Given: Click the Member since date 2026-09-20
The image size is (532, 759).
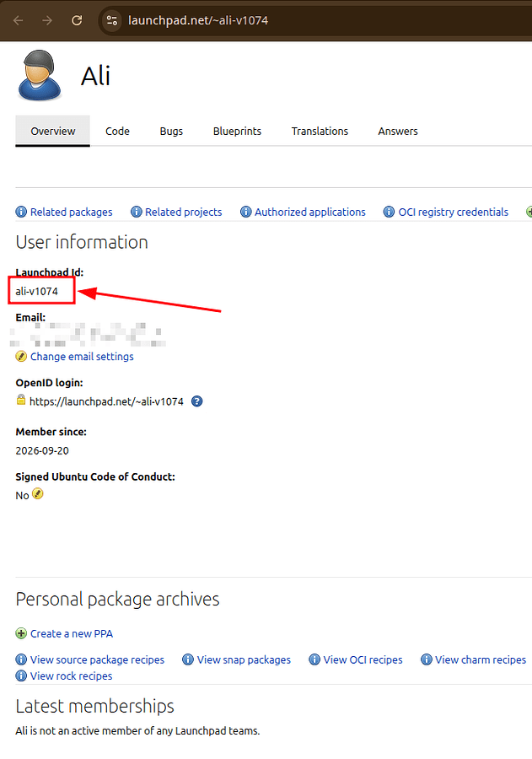Looking at the screenshot, I should (x=42, y=450).
